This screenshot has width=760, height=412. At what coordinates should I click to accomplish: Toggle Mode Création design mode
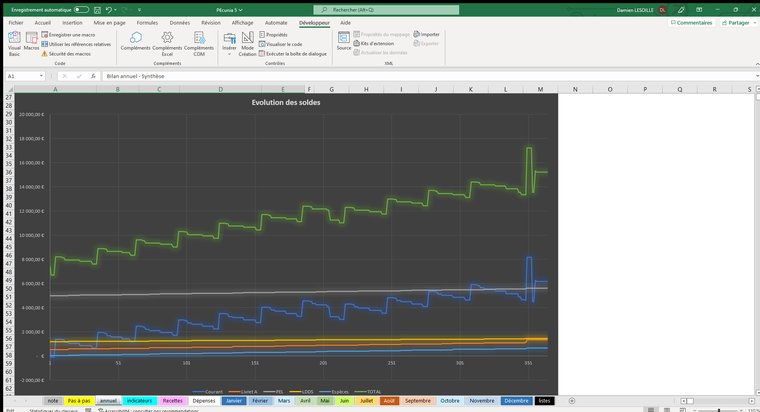[247, 42]
